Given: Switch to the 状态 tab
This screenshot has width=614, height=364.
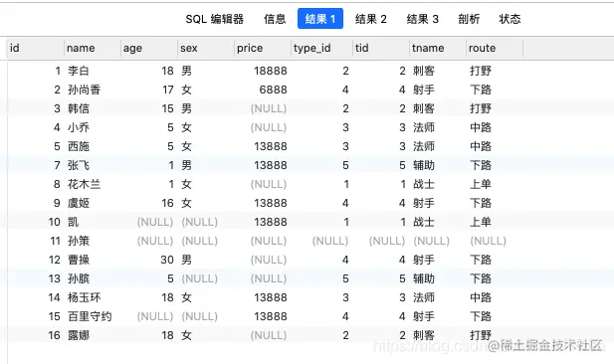Looking at the screenshot, I should (510, 19).
